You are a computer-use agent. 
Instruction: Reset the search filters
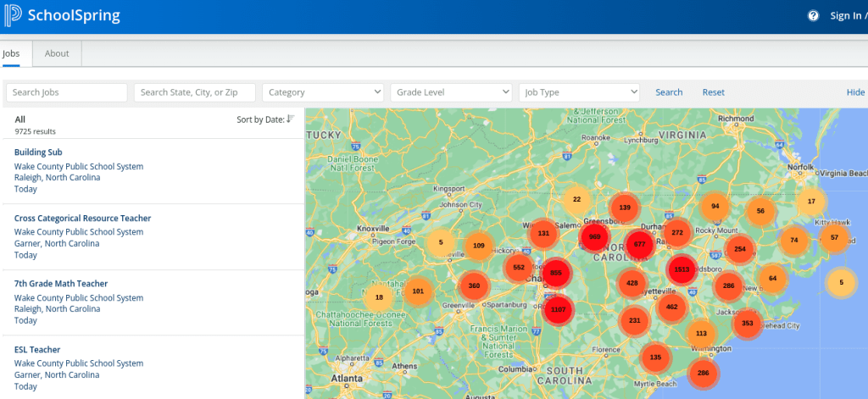(x=713, y=92)
